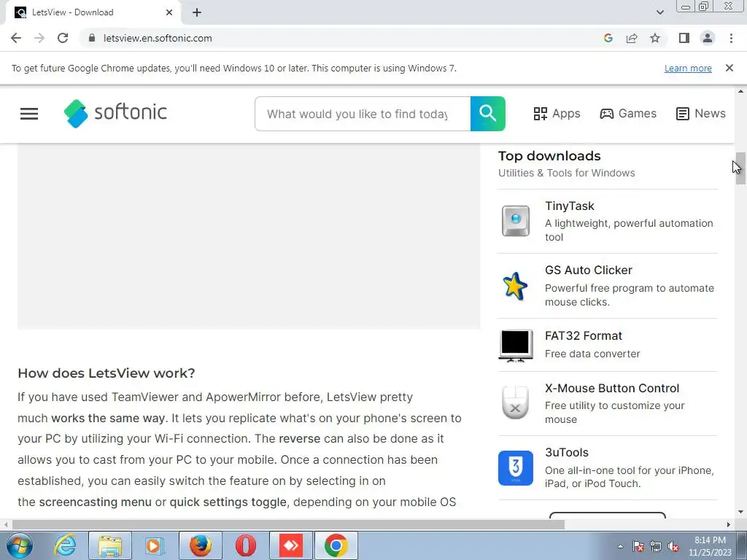Screen dimensions: 747x560
Task: Show hidden system tray icons
Action: pyautogui.click(x=620, y=546)
